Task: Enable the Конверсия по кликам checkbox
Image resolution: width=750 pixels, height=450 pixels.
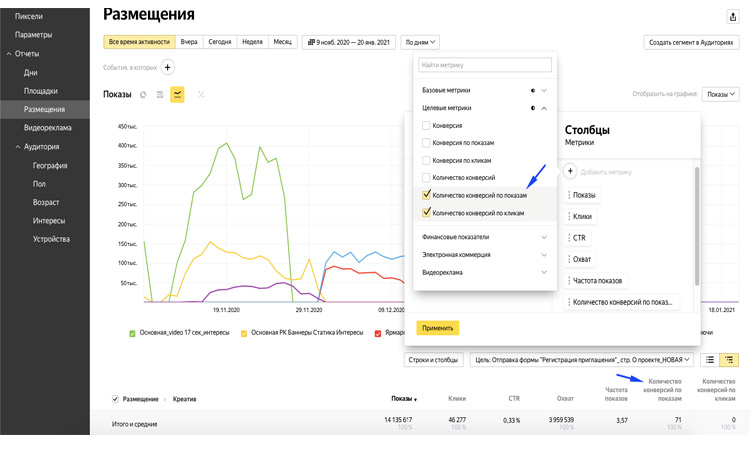Action: click(x=427, y=160)
